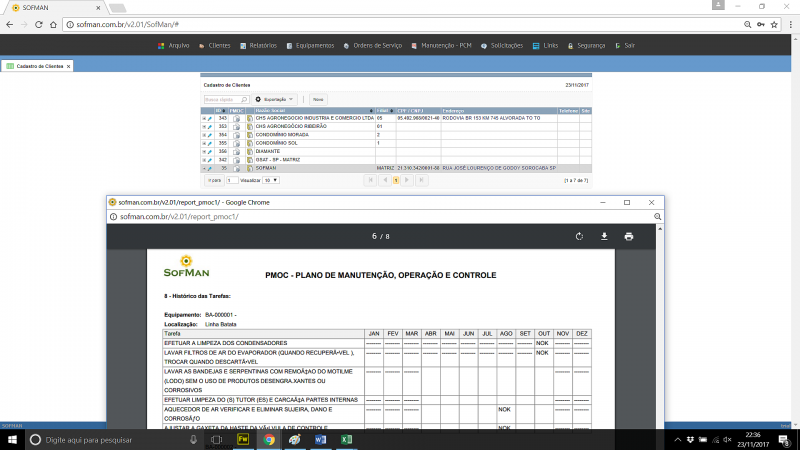
Task: Click edit pencil for GHS AGRONEGOCIO INDUSTRIA row
Action: tap(210, 118)
